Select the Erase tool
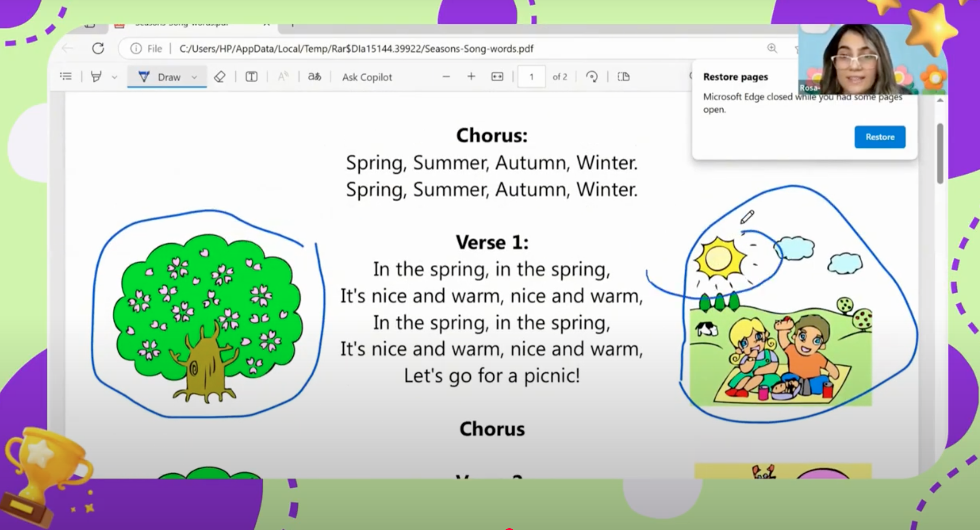This screenshot has width=980, height=530. pos(220,77)
